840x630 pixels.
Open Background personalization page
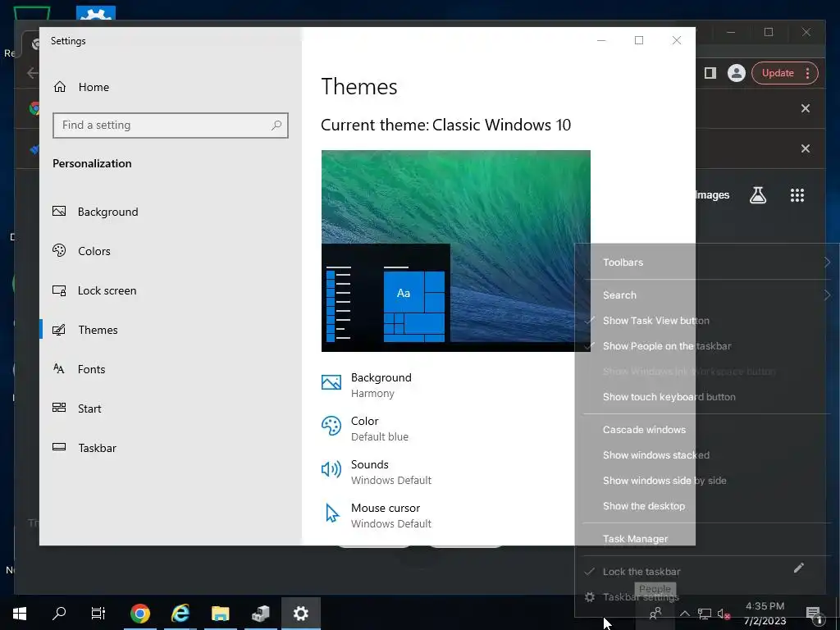[95, 212]
